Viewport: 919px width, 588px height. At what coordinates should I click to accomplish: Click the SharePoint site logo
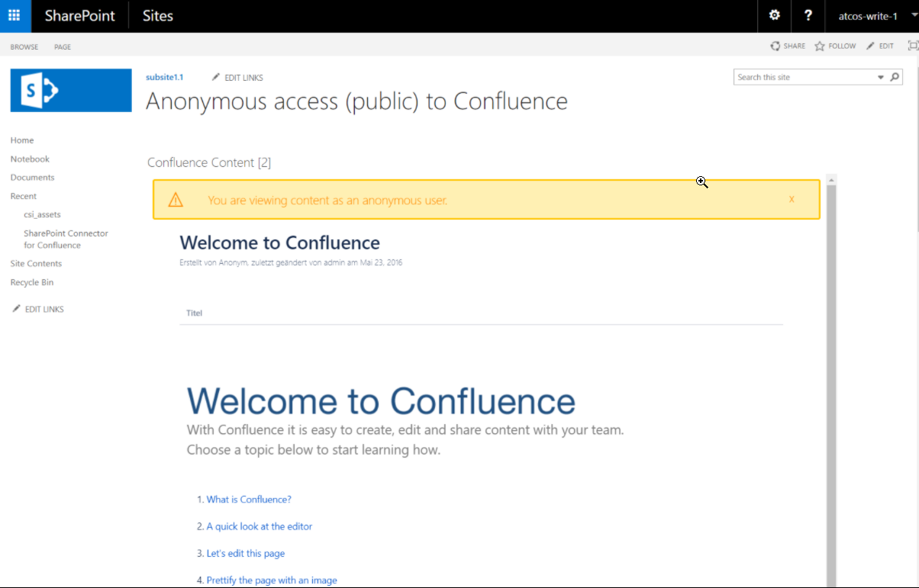pyautogui.click(x=71, y=91)
